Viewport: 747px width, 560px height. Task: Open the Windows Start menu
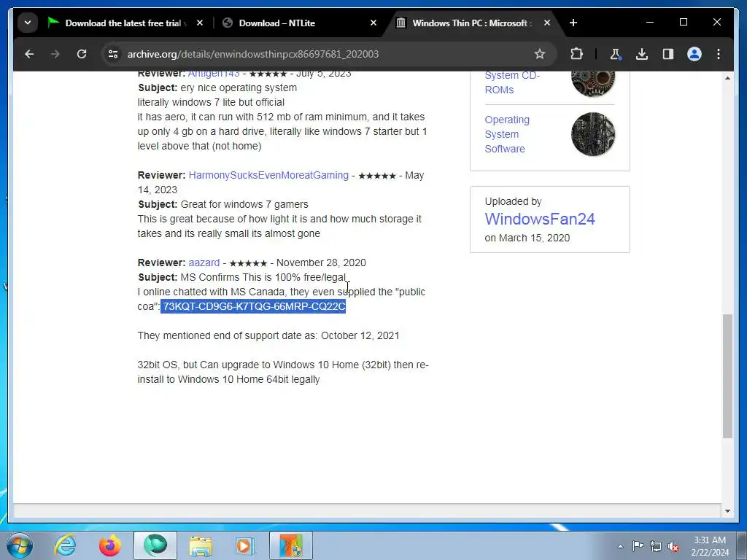[20, 545]
